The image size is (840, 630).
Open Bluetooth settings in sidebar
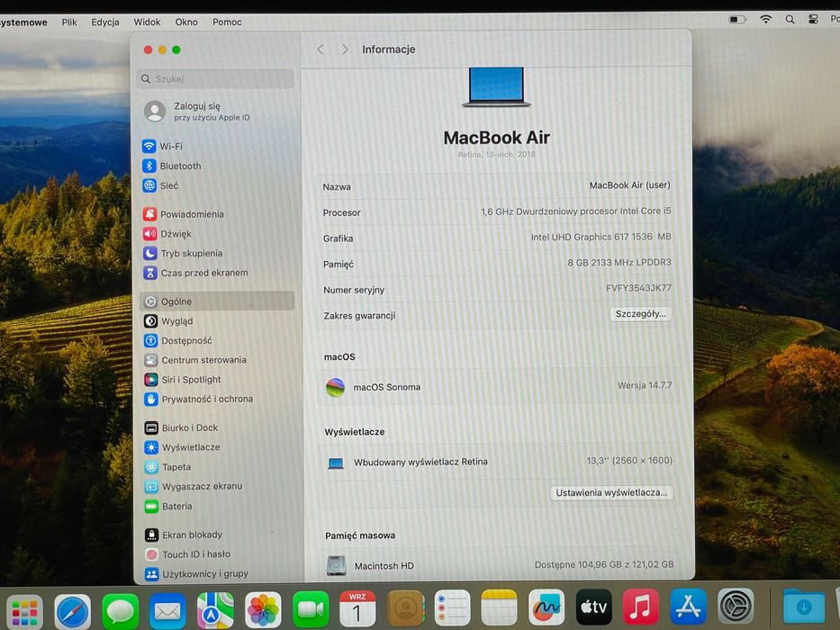coord(172,166)
